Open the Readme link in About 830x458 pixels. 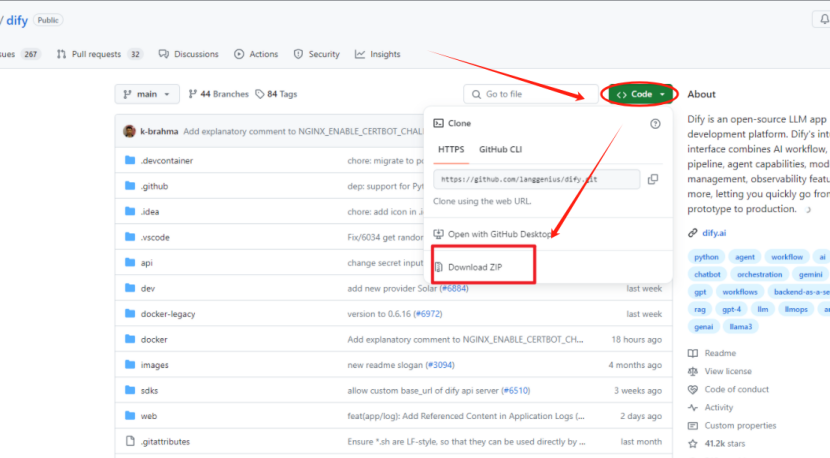pyautogui.click(x=712, y=353)
